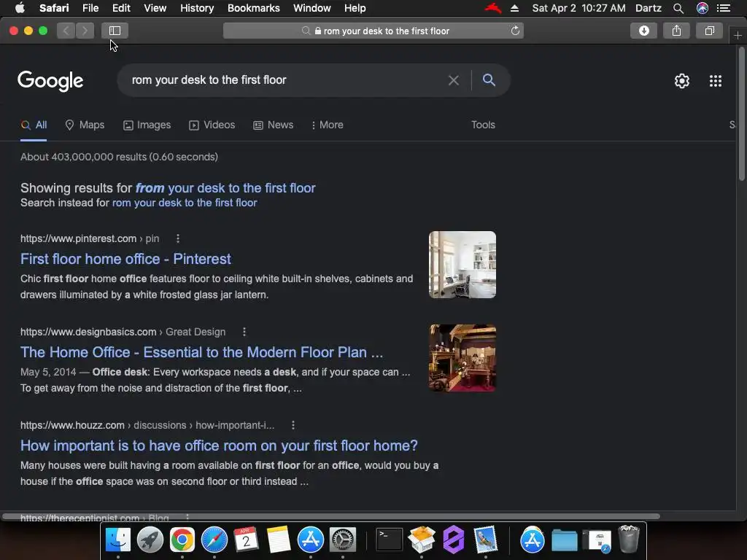Screen dimensions: 747x560
Task: Open Safari from the dock
Action: coord(214,540)
